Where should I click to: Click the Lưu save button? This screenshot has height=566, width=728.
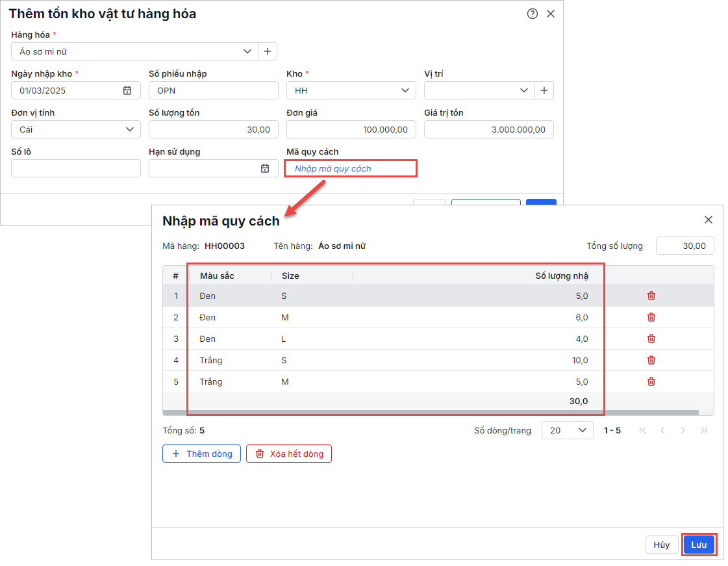click(699, 545)
